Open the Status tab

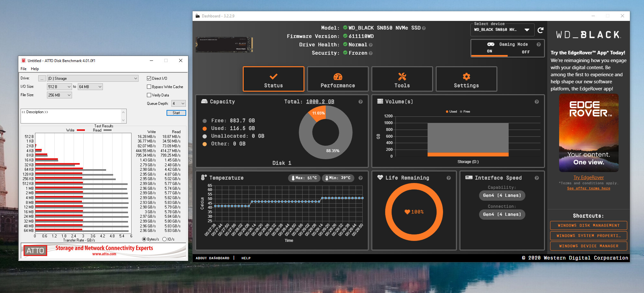pyautogui.click(x=274, y=79)
